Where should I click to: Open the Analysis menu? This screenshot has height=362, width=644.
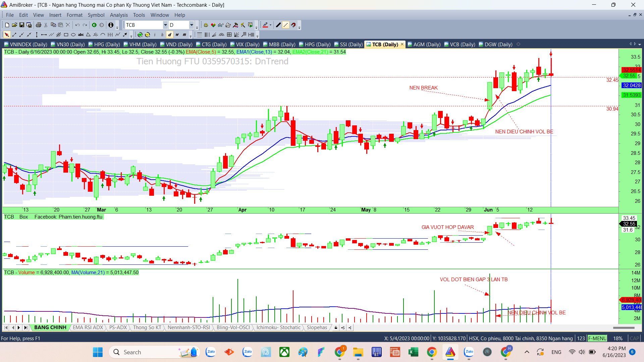point(119,15)
